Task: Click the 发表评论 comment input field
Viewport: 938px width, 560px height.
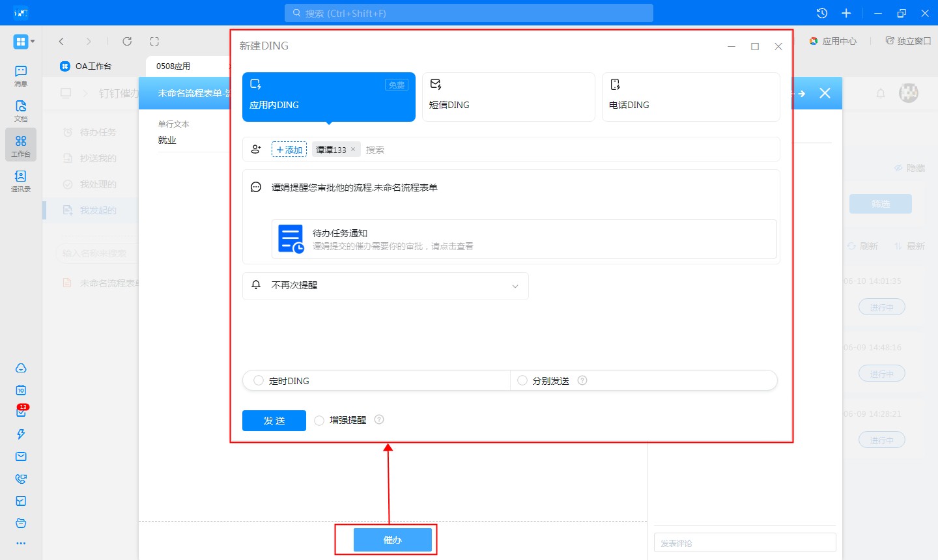Action: 745,542
